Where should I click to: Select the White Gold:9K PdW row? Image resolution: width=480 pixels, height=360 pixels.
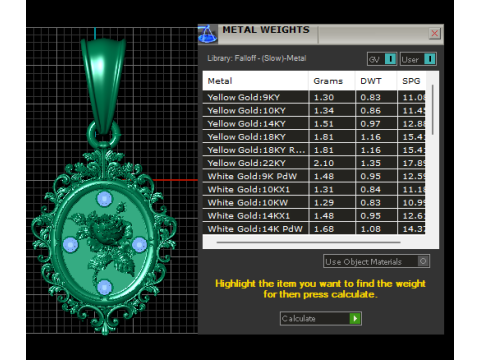[x=314, y=176]
